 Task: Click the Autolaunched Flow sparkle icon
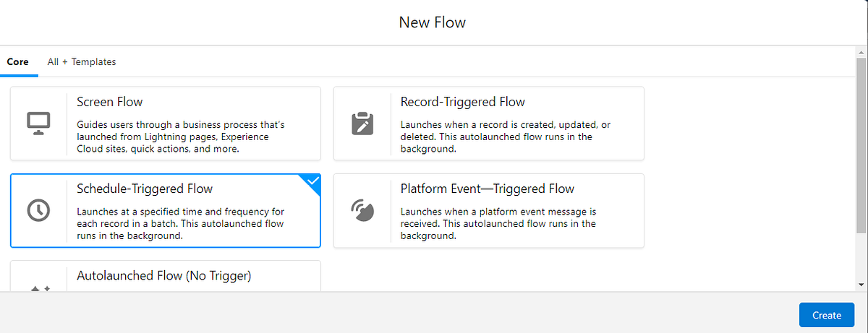click(x=38, y=287)
